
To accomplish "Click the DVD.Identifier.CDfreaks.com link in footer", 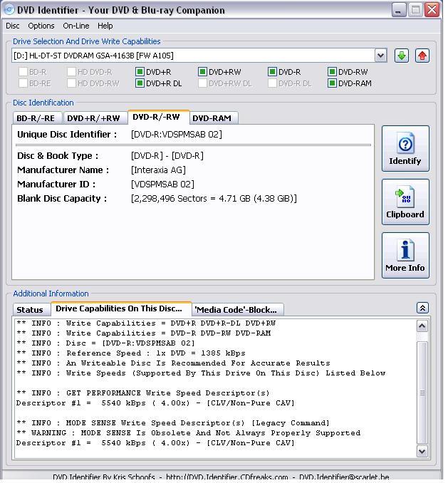I will point(227,478).
